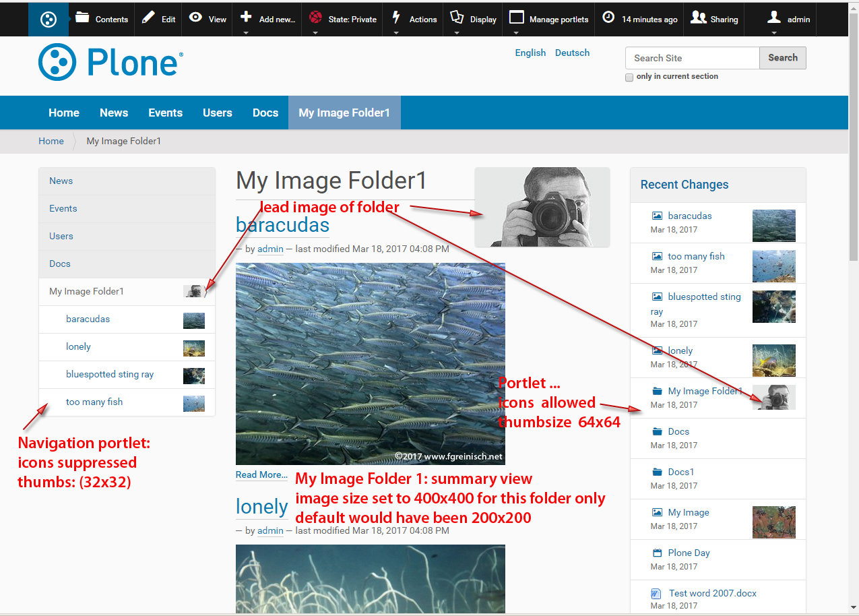
Task: Click the history clock icon
Action: pos(608,18)
